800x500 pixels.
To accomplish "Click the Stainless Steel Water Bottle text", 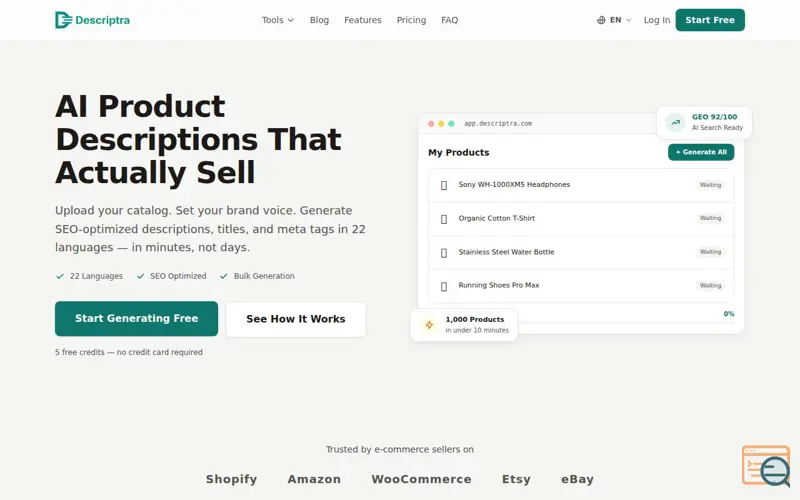I will tap(506, 252).
